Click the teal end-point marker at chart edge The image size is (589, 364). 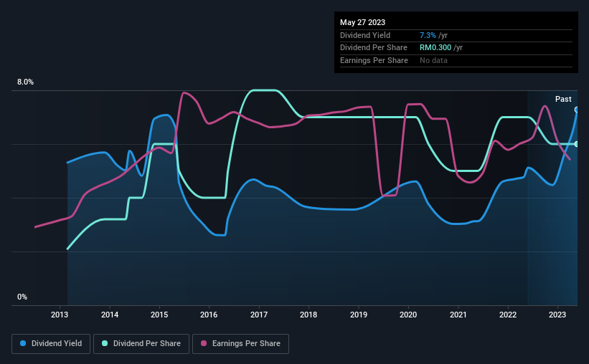tap(577, 144)
